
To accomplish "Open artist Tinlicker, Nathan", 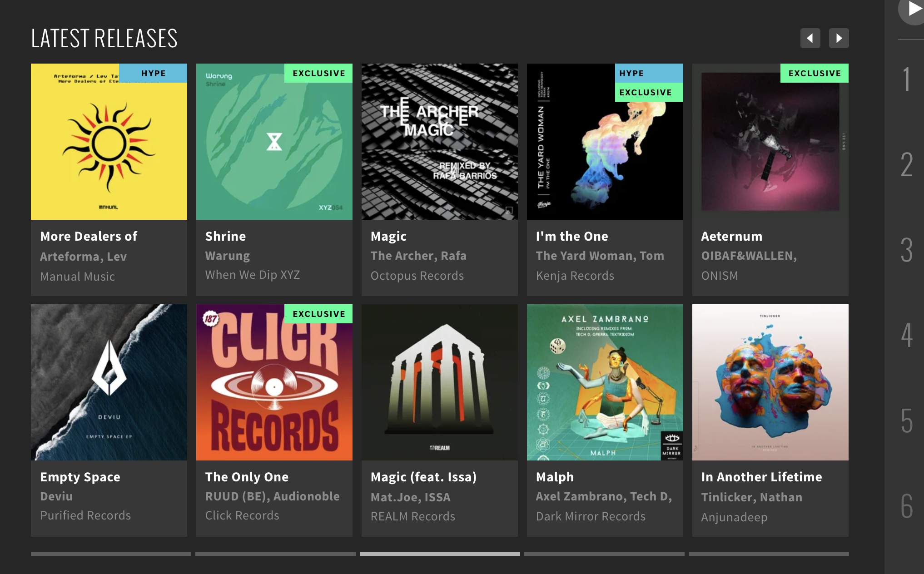I will click(752, 497).
